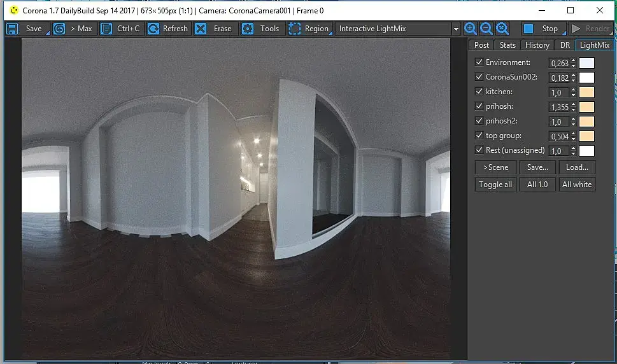The image size is (617, 364).
Task: Click the Save... LightMix button
Action: (537, 167)
